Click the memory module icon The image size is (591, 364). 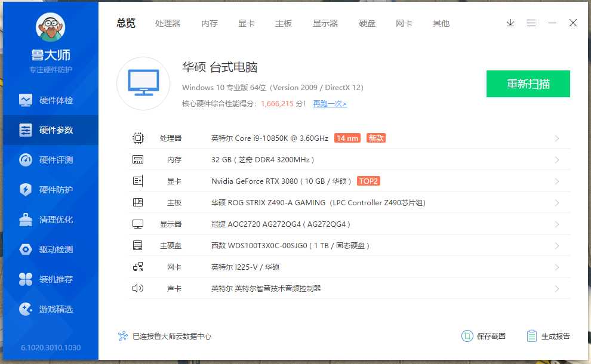coord(138,160)
